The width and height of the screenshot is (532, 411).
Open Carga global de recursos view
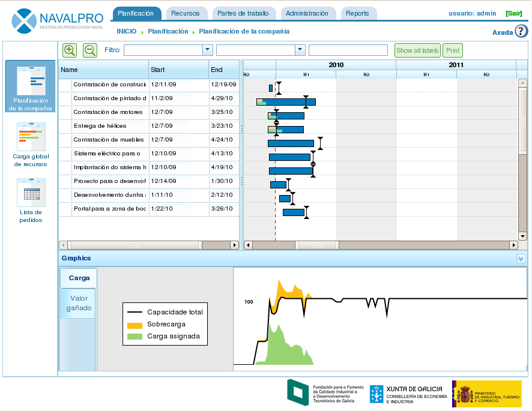31,144
